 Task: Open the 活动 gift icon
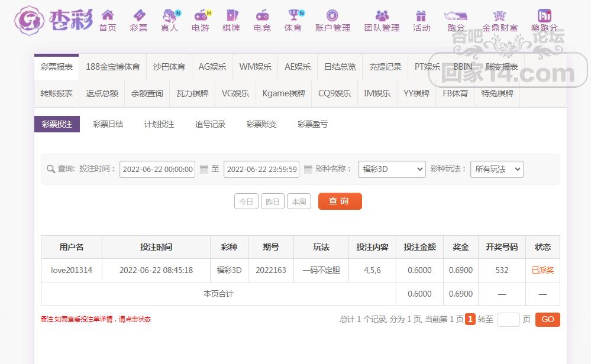[421, 15]
